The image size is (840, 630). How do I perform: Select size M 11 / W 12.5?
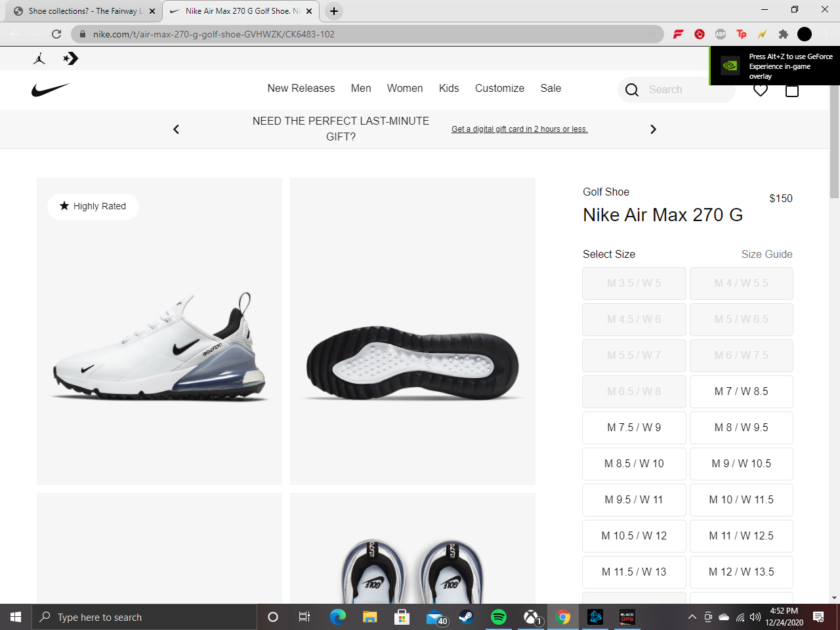coord(742,536)
